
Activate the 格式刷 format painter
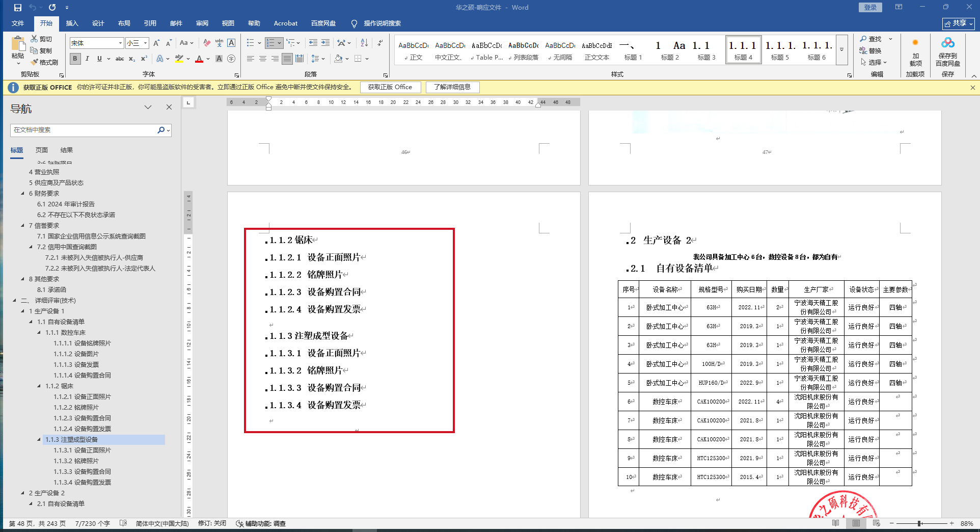point(44,62)
